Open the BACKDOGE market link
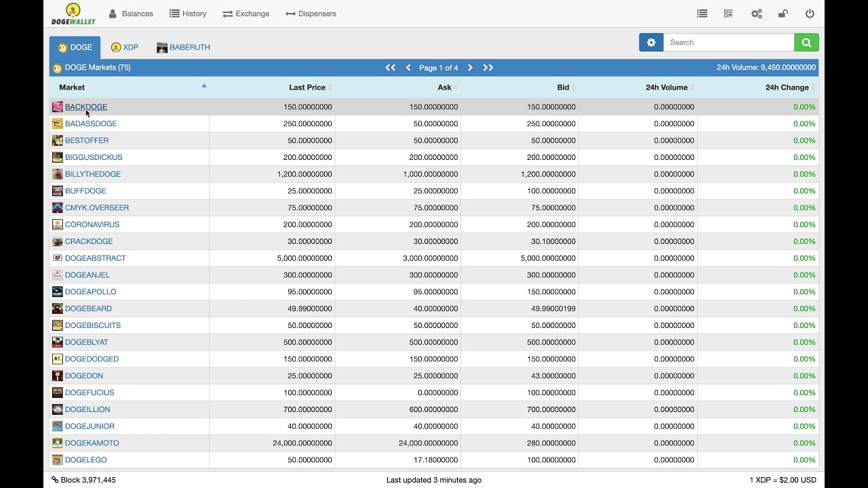The image size is (868, 488). [86, 107]
